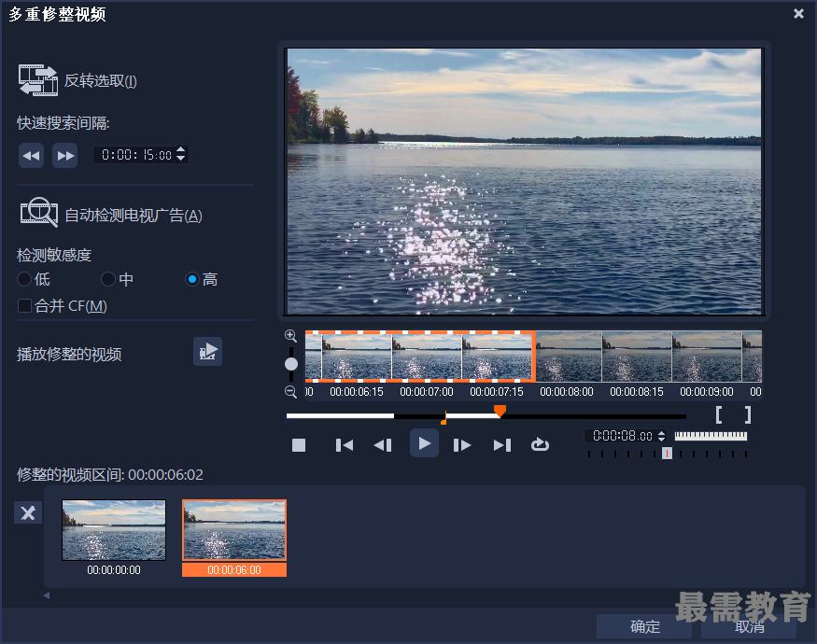The image size is (817, 644).
Task: Decrease the preview timecode with the down arrow
Action: [x=661, y=440]
